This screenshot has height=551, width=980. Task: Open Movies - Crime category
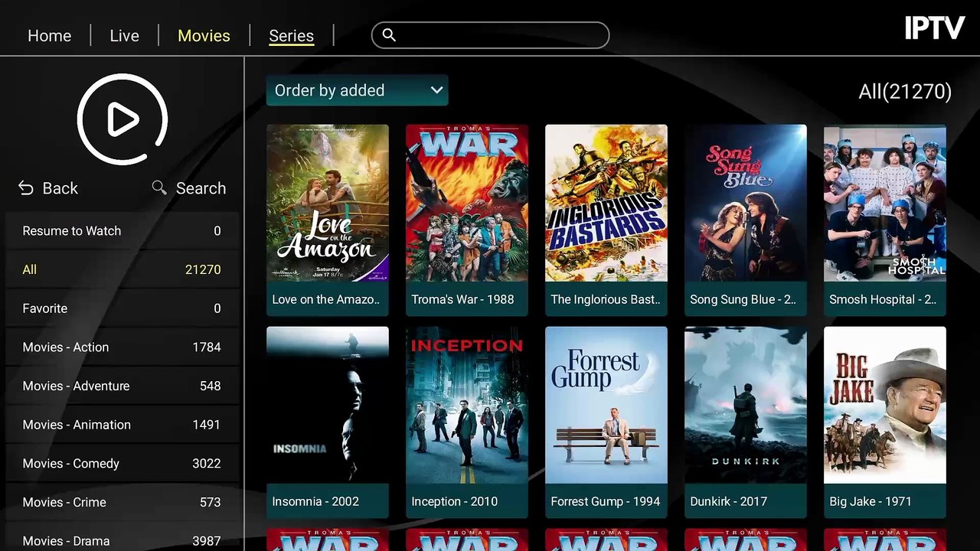(122, 502)
